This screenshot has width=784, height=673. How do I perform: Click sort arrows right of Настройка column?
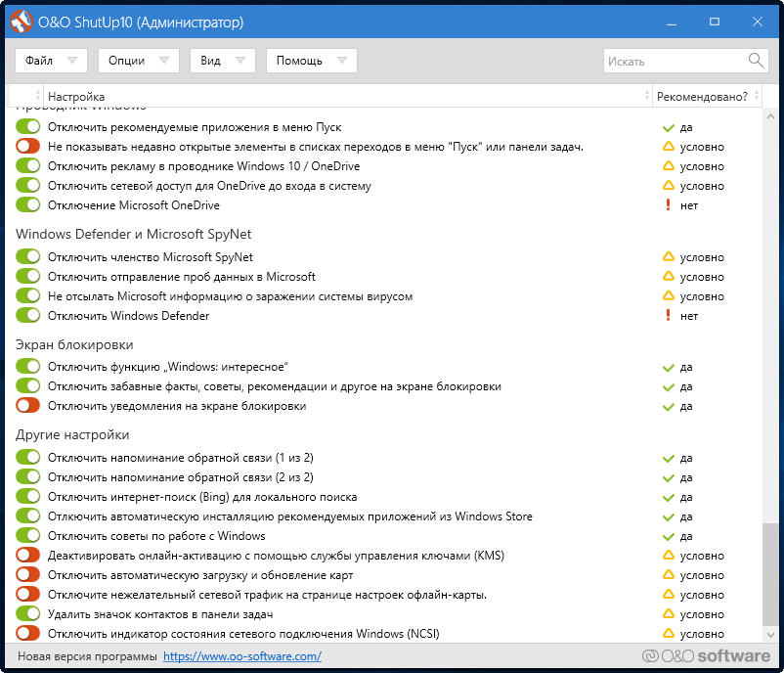tap(647, 96)
